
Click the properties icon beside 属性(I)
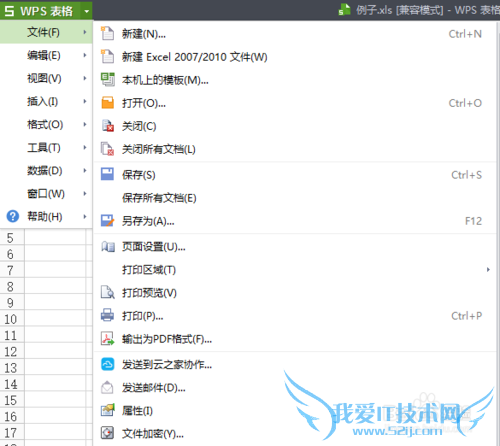(x=107, y=410)
